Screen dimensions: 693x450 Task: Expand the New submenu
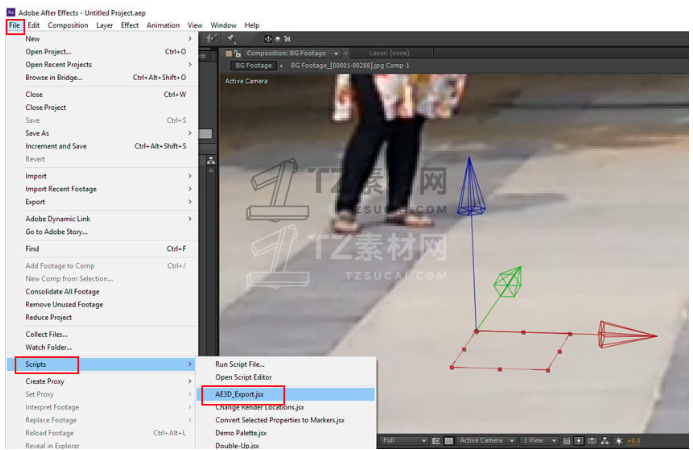[x=103, y=39]
